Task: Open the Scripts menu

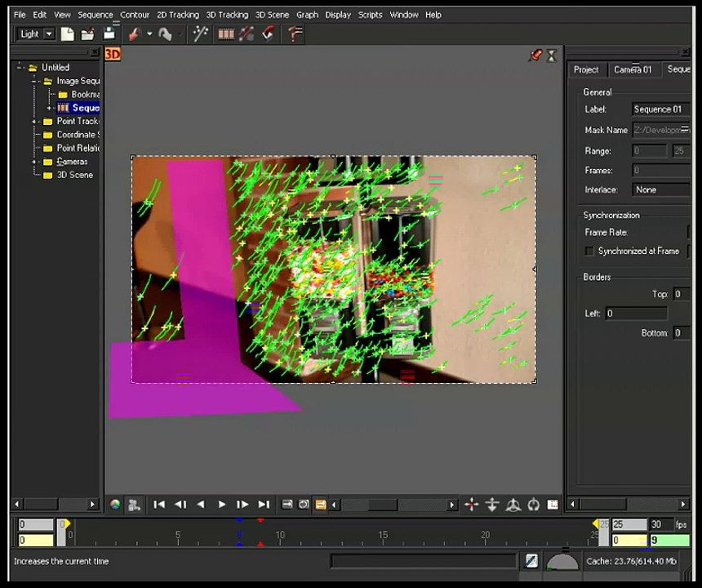Action: [x=371, y=15]
